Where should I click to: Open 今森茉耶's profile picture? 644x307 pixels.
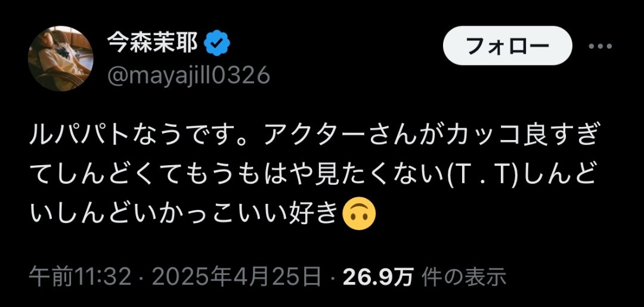pyautogui.click(x=60, y=58)
